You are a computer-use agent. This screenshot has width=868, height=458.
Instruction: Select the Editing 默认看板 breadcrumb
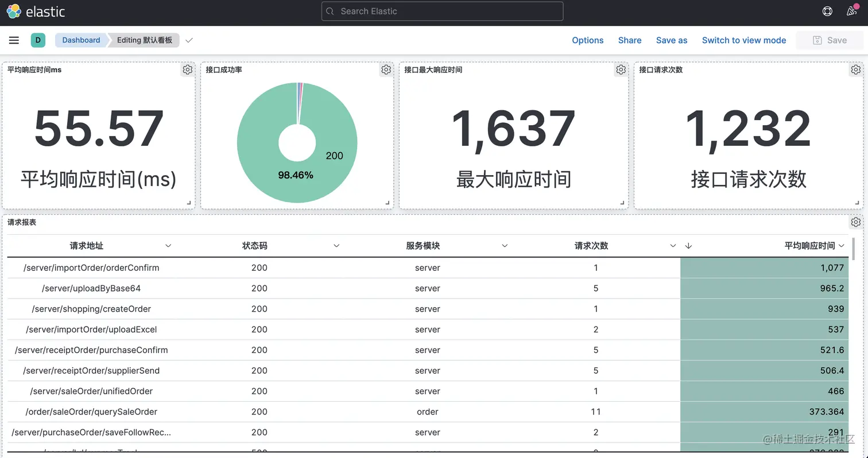pyautogui.click(x=145, y=40)
